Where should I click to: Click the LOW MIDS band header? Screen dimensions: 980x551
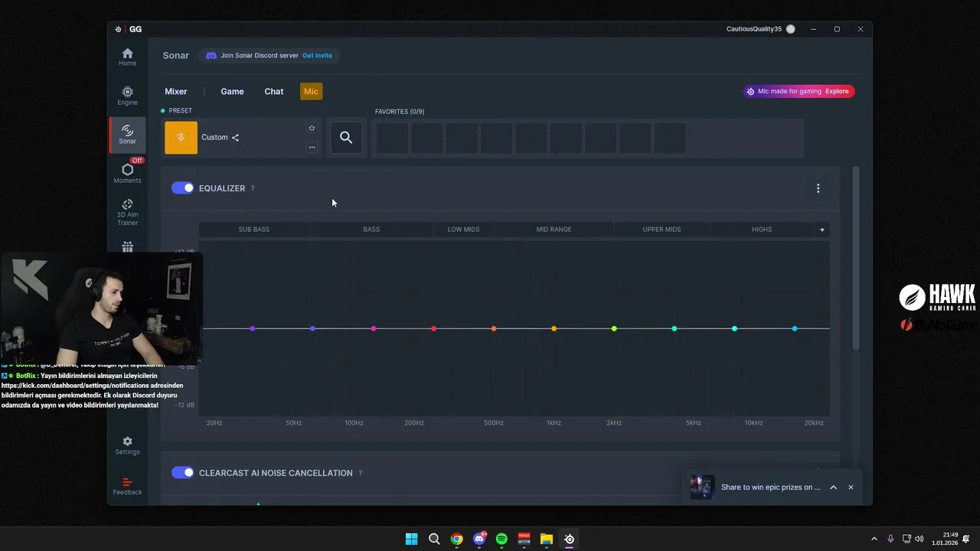tap(463, 230)
